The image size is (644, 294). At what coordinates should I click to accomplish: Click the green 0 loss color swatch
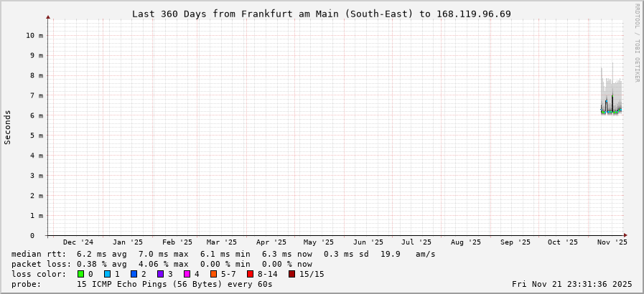click(x=81, y=274)
